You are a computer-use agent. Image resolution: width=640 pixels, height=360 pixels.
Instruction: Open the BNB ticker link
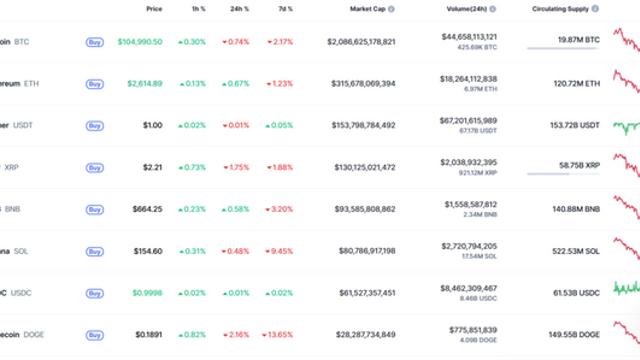tap(12, 209)
